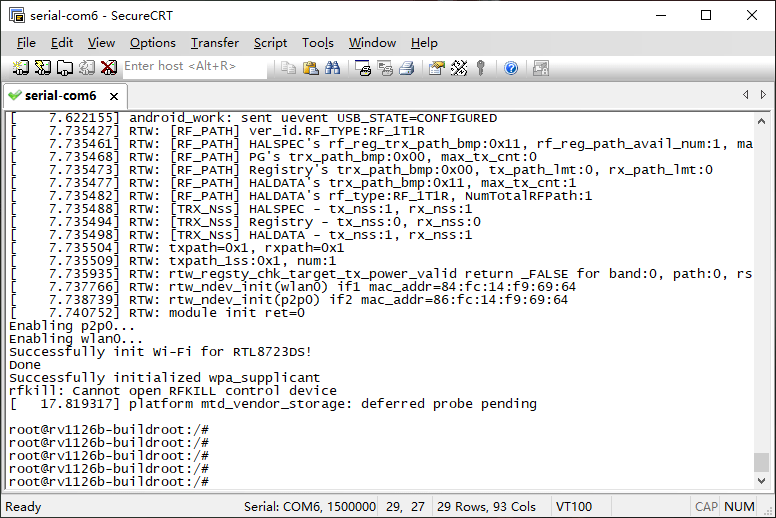This screenshot has height=518, width=776.
Task: Click the key Public-Key Assistant icon
Action: (481, 68)
